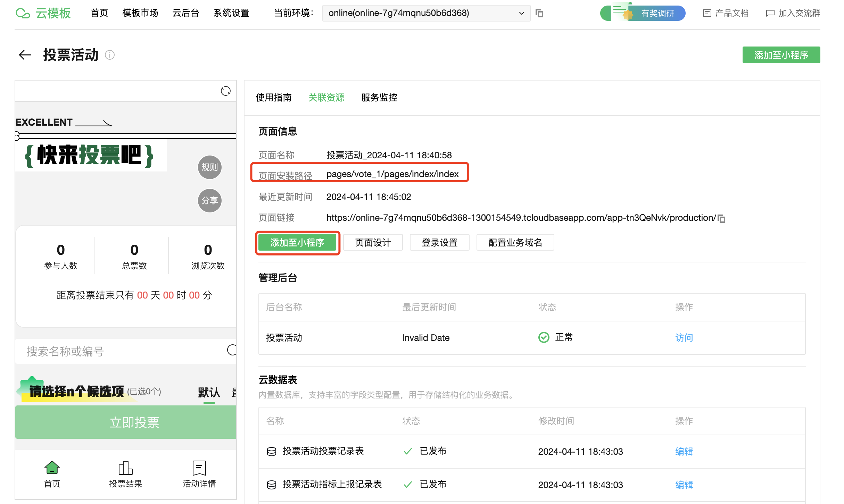
Task: Click the round 分享 button in preview
Action: click(x=209, y=201)
